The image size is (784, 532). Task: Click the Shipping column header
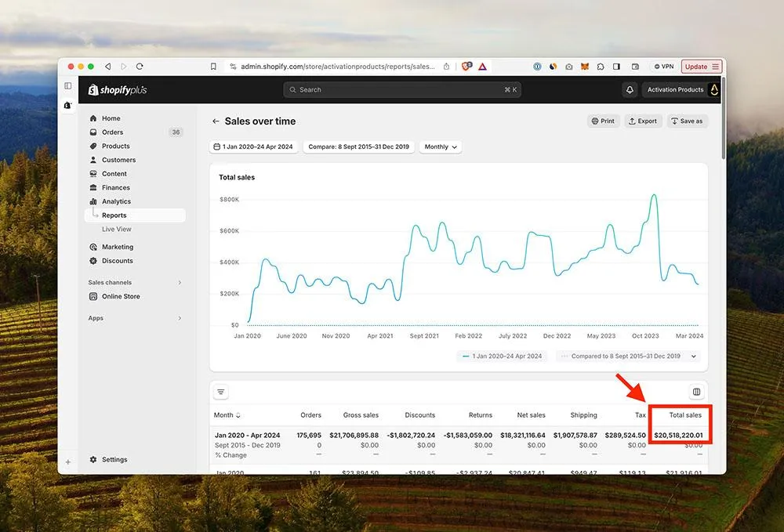(x=583, y=415)
